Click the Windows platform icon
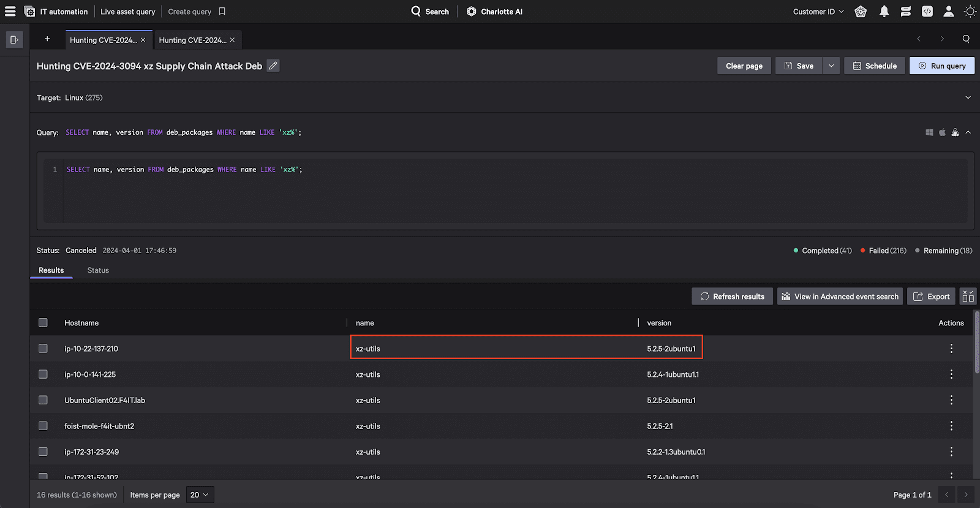Screen dimensions: 980x508 coord(929,132)
